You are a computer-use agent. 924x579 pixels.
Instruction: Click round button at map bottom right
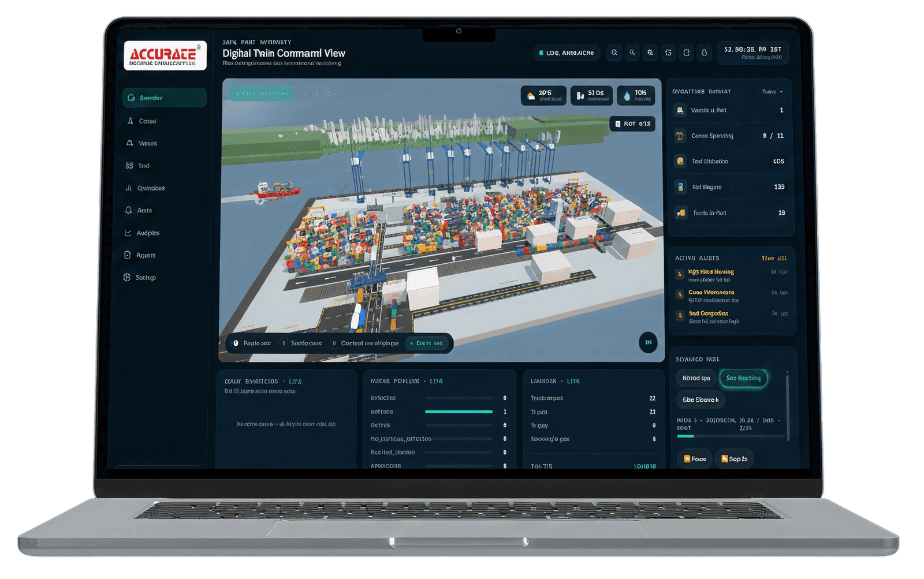coord(648,343)
